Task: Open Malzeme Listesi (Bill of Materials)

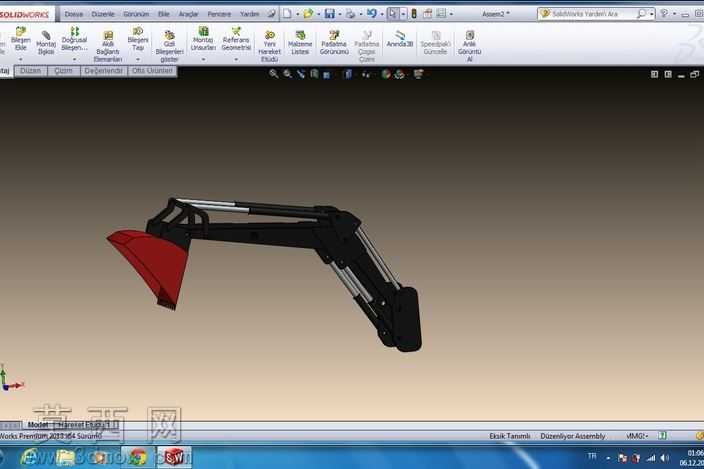Action: 300,43
